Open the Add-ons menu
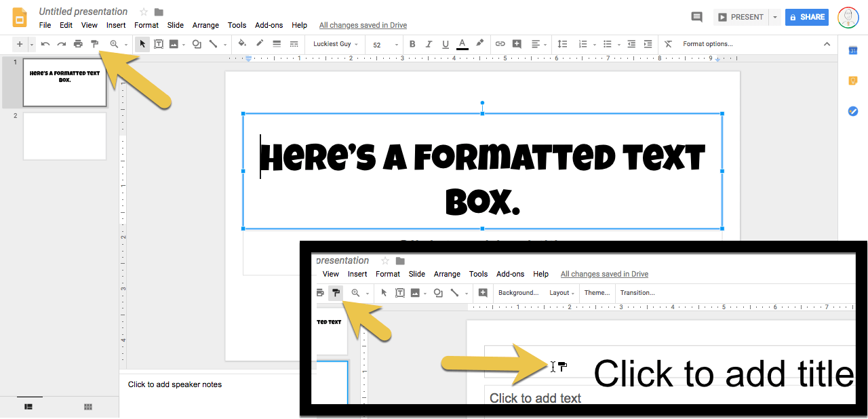 [269, 25]
